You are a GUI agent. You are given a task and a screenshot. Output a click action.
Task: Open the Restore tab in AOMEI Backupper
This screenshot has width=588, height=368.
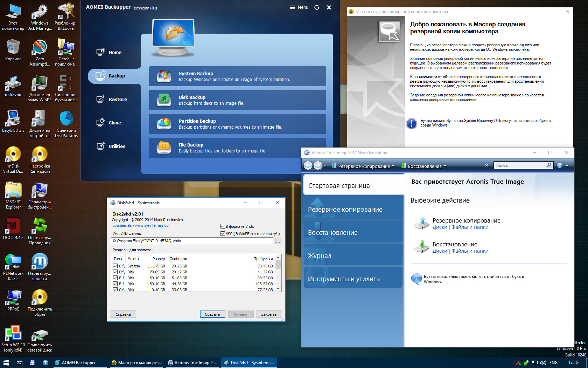(118, 100)
